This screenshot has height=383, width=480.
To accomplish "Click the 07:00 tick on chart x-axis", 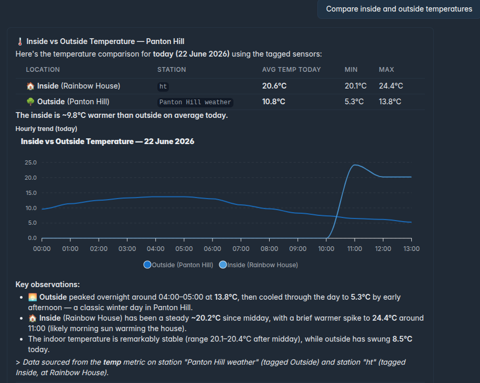I will [241, 249].
